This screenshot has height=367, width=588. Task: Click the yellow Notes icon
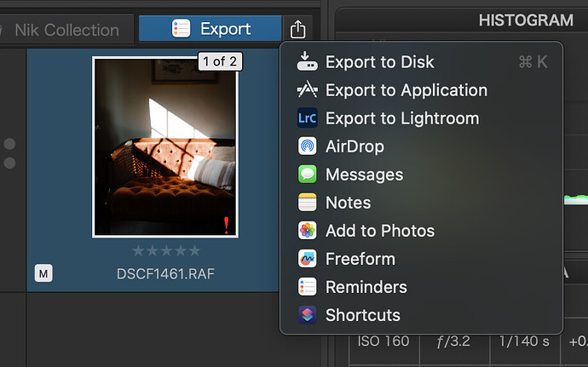tap(307, 203)
